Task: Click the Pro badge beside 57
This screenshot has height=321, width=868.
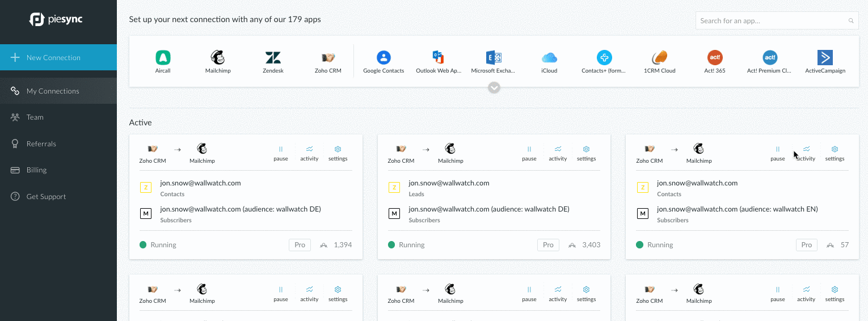Action: (x=807, y=245)
